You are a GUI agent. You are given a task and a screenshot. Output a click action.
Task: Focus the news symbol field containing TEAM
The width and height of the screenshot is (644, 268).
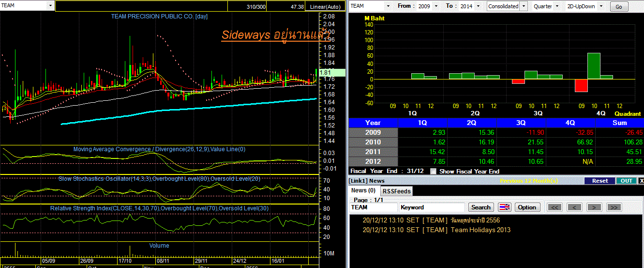[374, 207]
